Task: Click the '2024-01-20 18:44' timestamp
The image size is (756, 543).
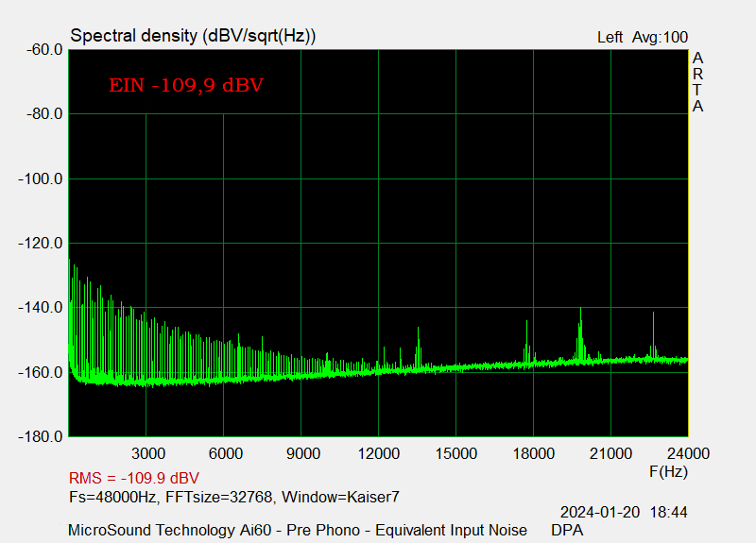Action: pos(624,512)
